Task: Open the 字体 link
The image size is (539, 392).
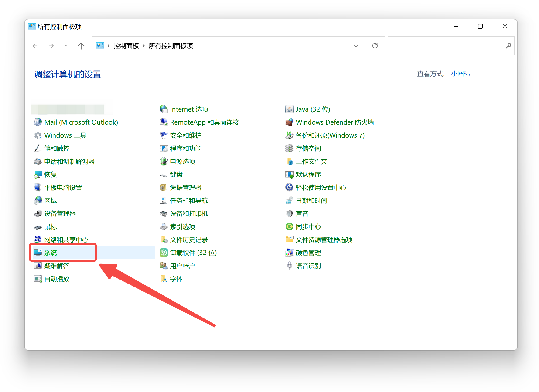Action: pos(176,279)
